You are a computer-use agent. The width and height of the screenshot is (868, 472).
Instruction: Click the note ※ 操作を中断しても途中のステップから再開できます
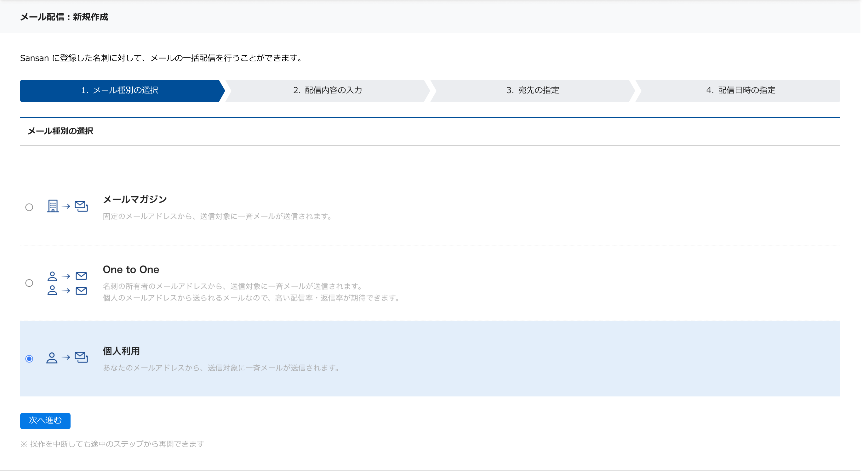click(x=112, y=444)
